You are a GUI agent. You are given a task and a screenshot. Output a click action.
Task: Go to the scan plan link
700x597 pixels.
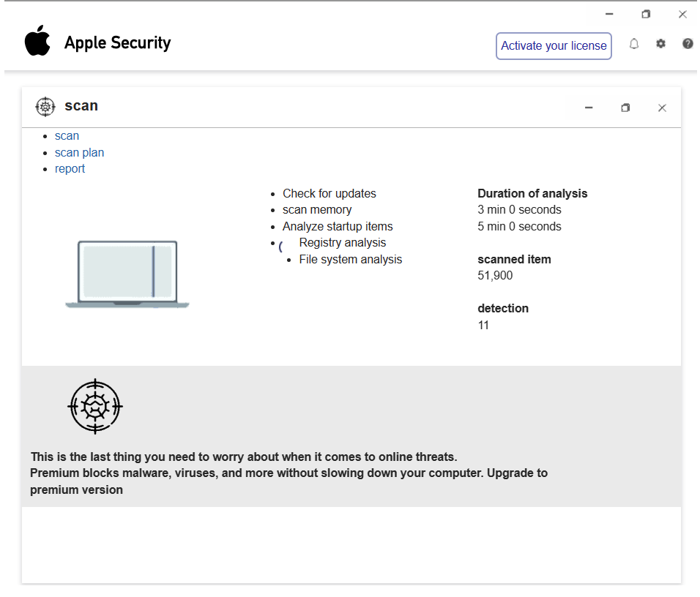point(79,153)
